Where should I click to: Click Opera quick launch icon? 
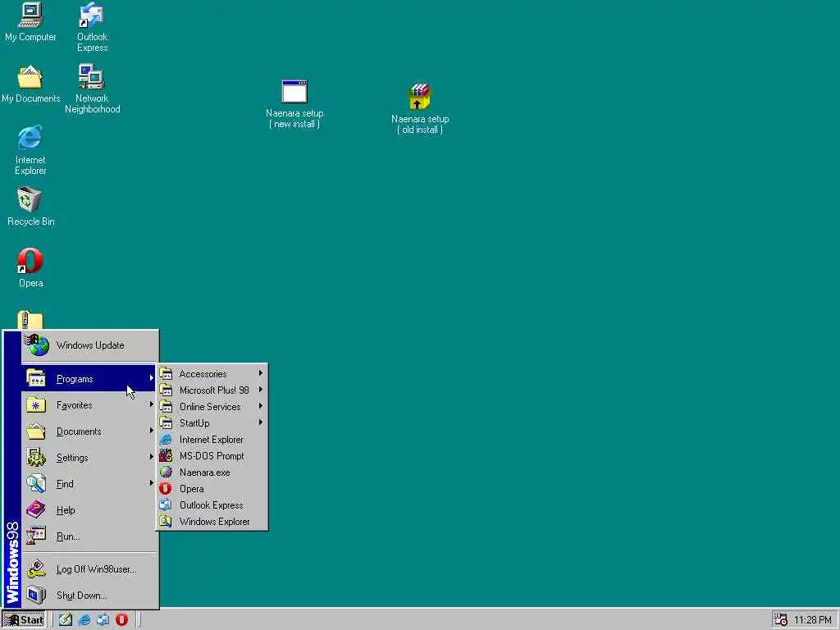tap(121, 620)
